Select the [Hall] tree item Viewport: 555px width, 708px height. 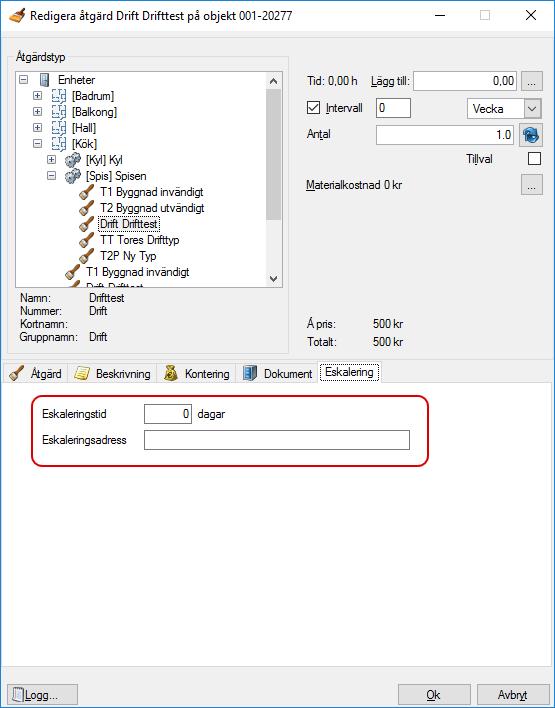click(84, 128)
